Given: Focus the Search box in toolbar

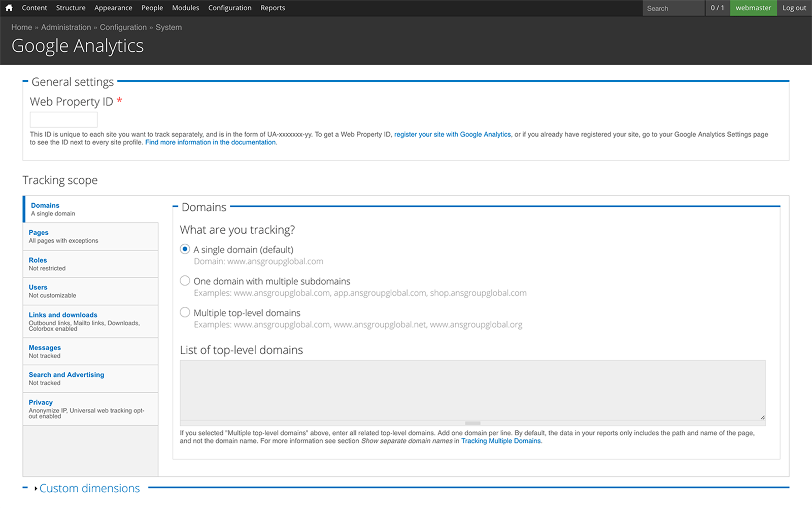Looking at the screenshot, I should (x=673, y=8).
